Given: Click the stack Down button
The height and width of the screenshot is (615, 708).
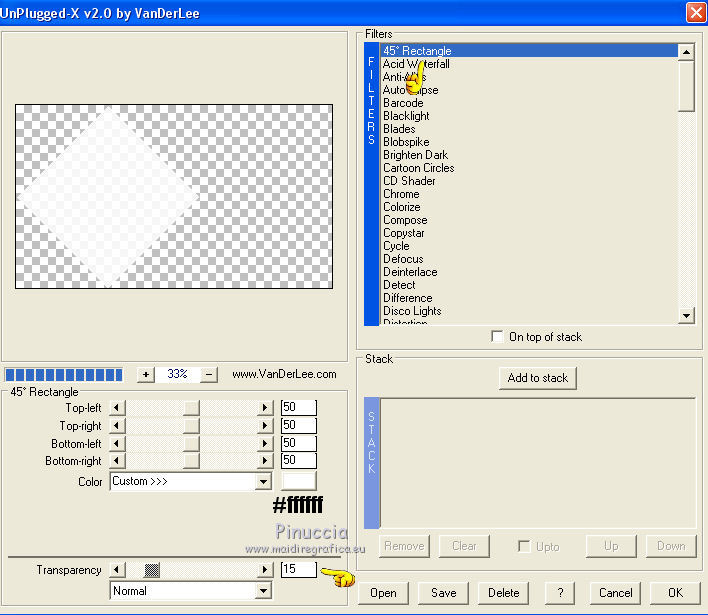Looking at the screenshot, I should click(x=671, y=546).
